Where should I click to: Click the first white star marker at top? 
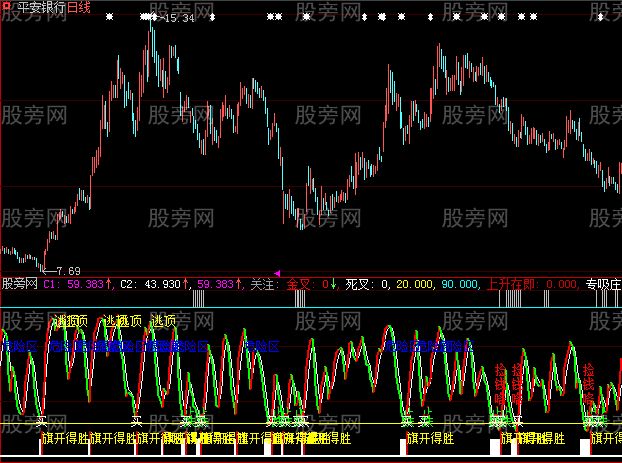[110, 18]
